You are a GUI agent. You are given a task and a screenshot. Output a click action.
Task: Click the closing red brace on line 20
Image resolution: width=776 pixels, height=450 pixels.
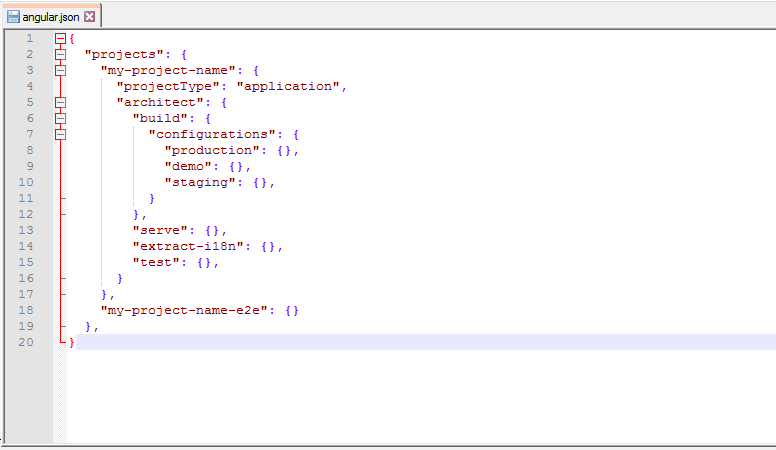[x=72, y=342]
